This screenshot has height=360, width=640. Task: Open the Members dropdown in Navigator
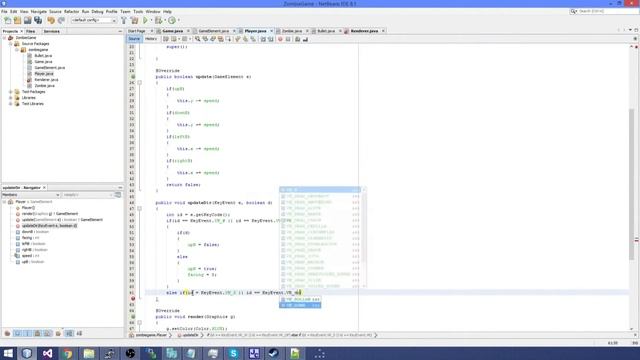coord(31,195)
